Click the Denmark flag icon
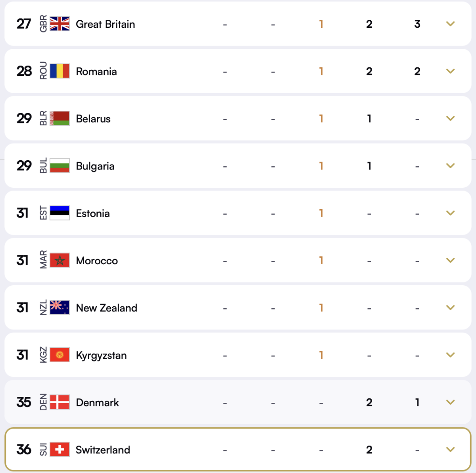This screenshot has width=476, height=473. click(x=60, y=402)
